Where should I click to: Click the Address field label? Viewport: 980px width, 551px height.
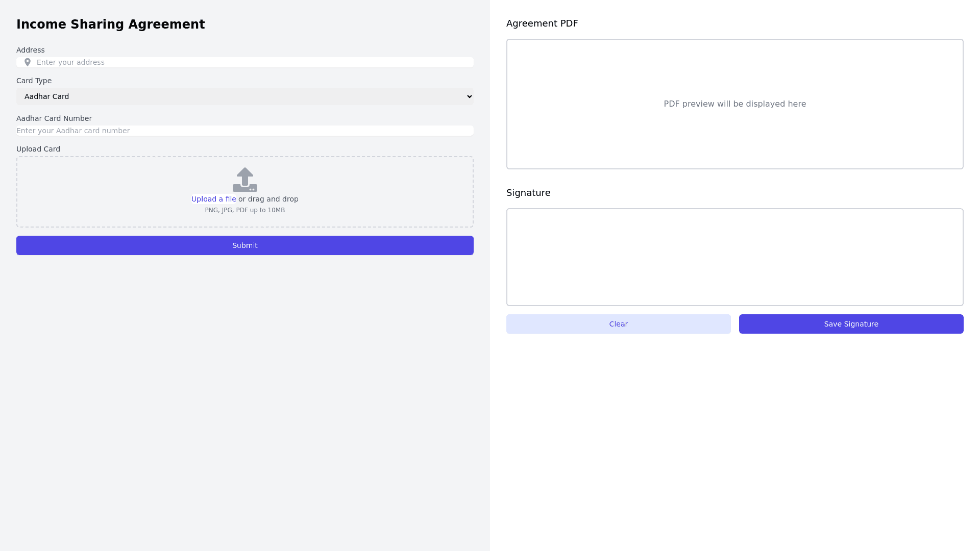pos(31,50)
